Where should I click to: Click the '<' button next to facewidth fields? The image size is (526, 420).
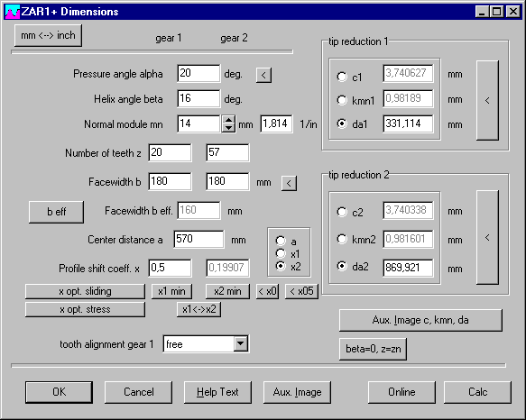289,183
